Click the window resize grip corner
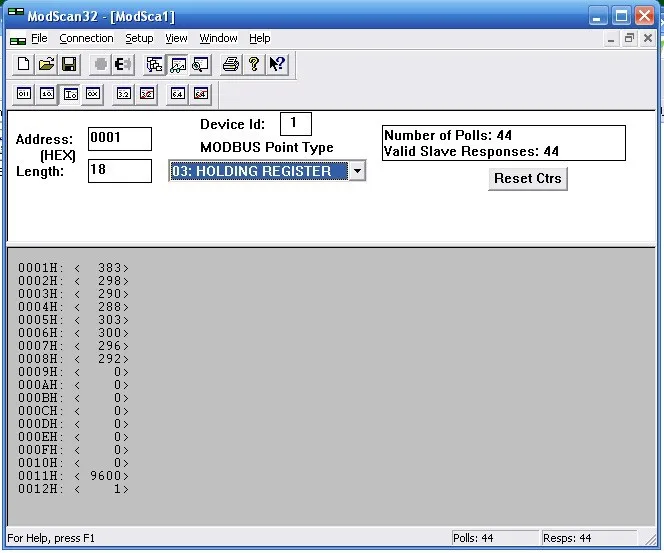This screenshot has height=553, width=664. pyautogui.click(x=649, y=539)
